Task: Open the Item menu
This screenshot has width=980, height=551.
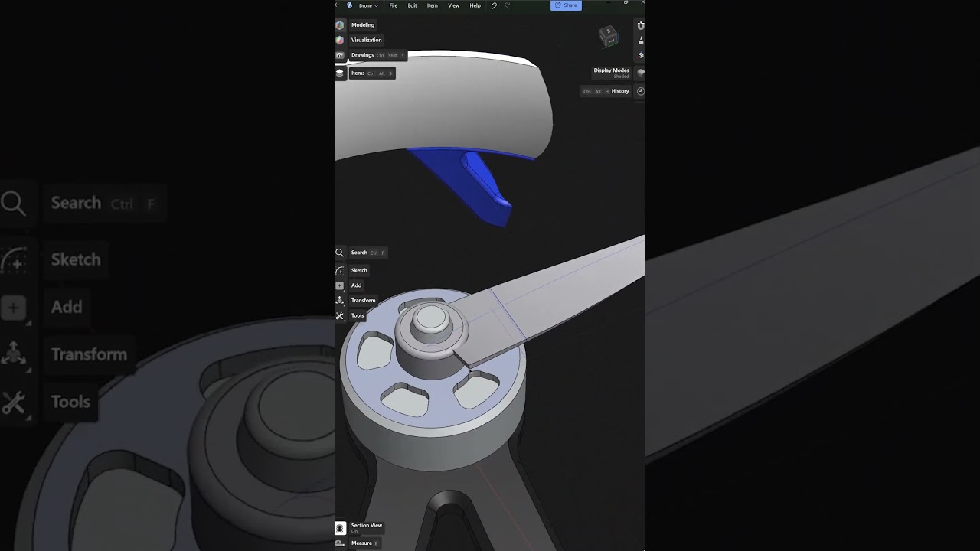Action: point(433,5)
